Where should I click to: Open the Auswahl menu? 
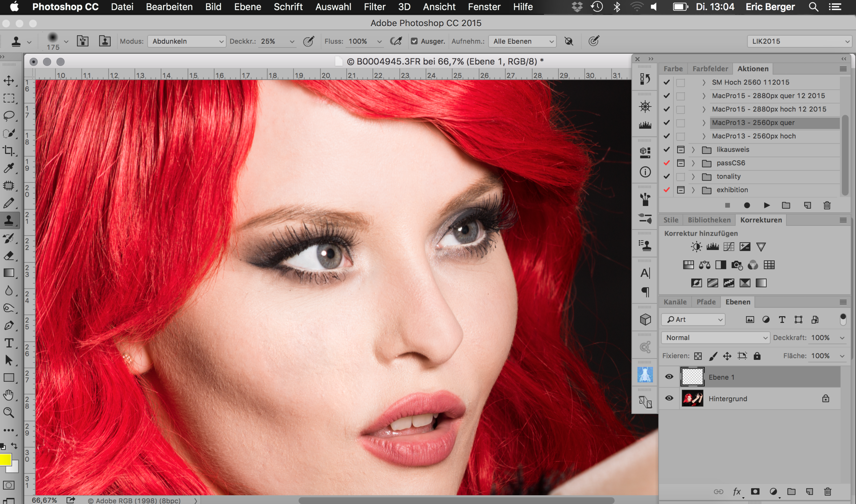pyautogui.click(x=333, y=7)
